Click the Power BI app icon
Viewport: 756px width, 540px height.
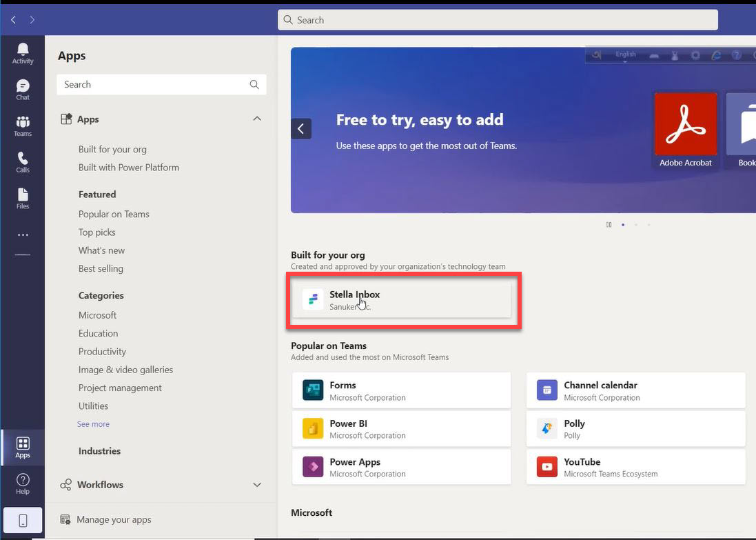[313, 428]
